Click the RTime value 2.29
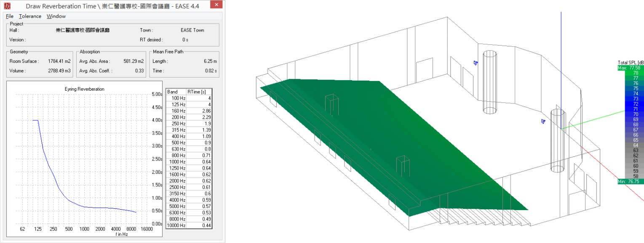Screen dimensions: 644x243 tap(206, 117)
